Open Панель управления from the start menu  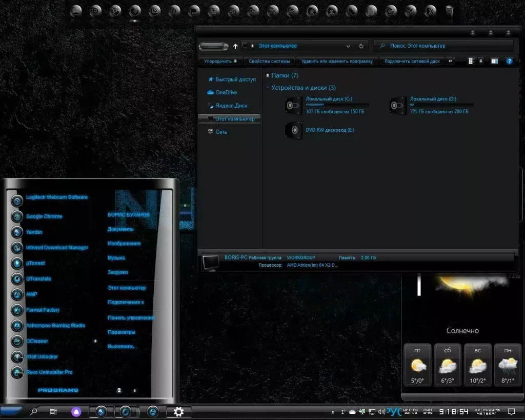[x=132, y=317]
